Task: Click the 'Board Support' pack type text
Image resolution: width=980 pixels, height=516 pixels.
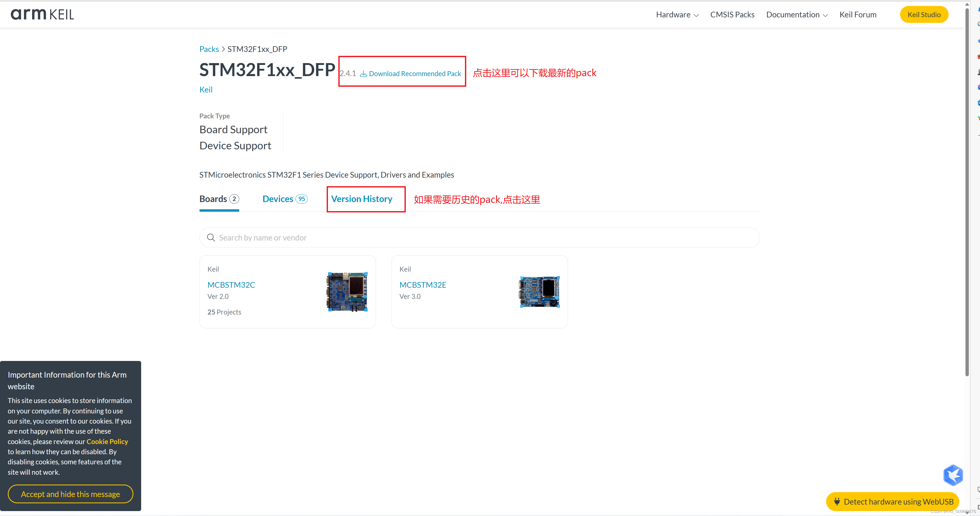Action: pyautogui.click(x=233, y=130)
